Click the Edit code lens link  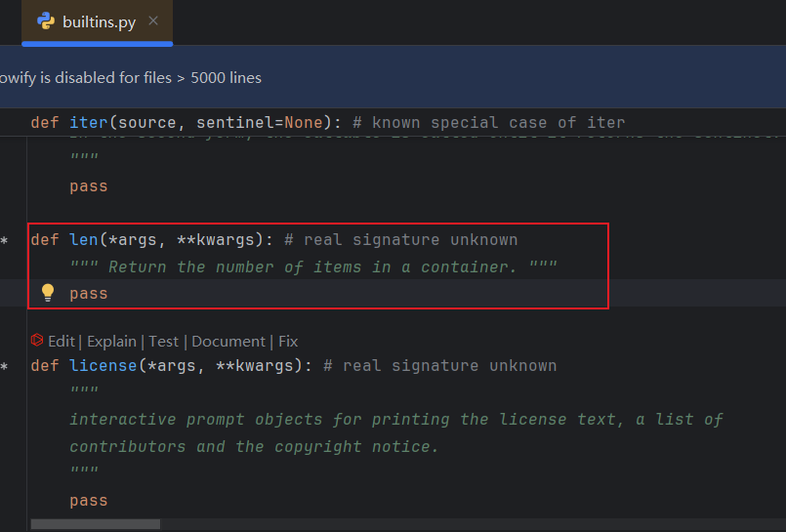(62, 342)
